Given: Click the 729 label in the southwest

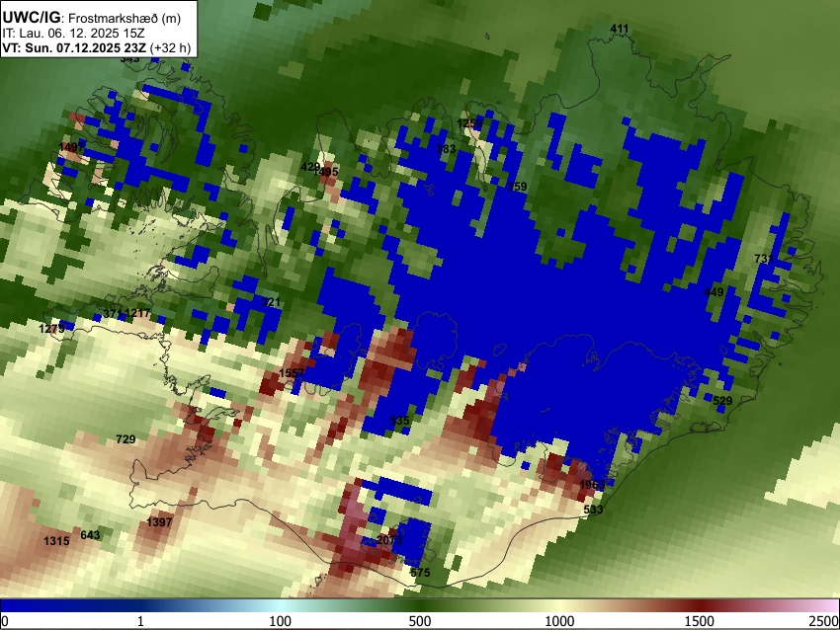Looking at the screenshot, I should click(126, 439).
